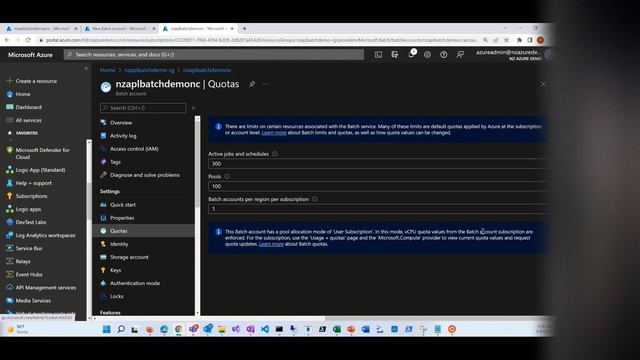Open Chrome profile avatar
The image size is (640, 360).
pyautogui.click(x=540, y=40)
